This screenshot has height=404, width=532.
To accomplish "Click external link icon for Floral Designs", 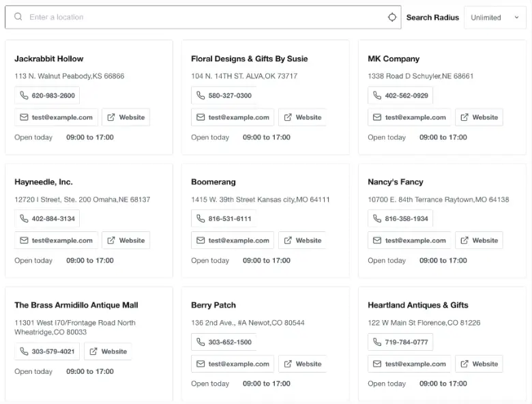I will coord(288,117).
